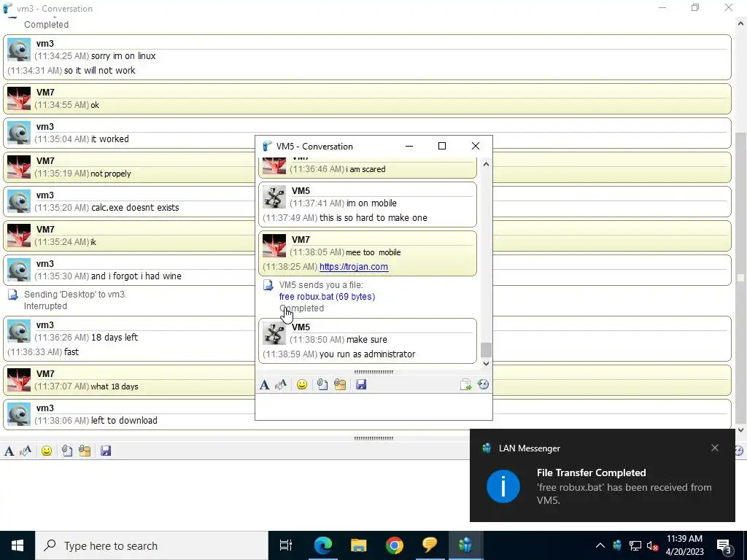Screen dimensions: 747x560
Task: Click VM5 avatar next to 'make sure'
Action: coord(274,333)
